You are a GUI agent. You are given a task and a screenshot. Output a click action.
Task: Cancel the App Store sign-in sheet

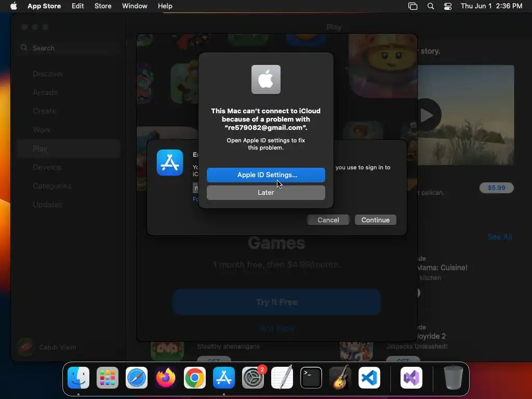pos(328,220)
